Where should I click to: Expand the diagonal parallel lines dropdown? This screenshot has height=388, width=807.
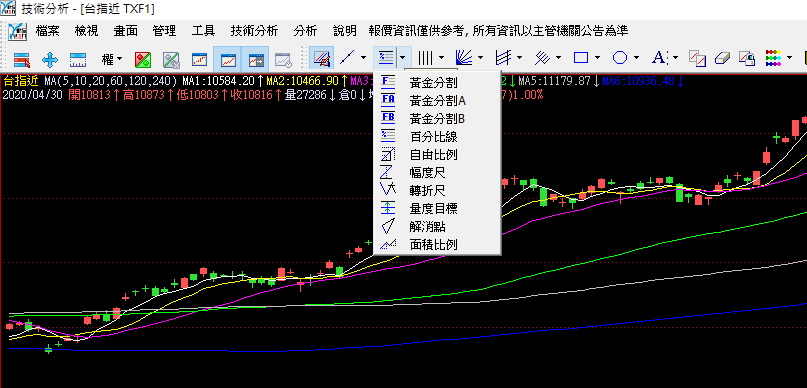click(x=558, y=58)
